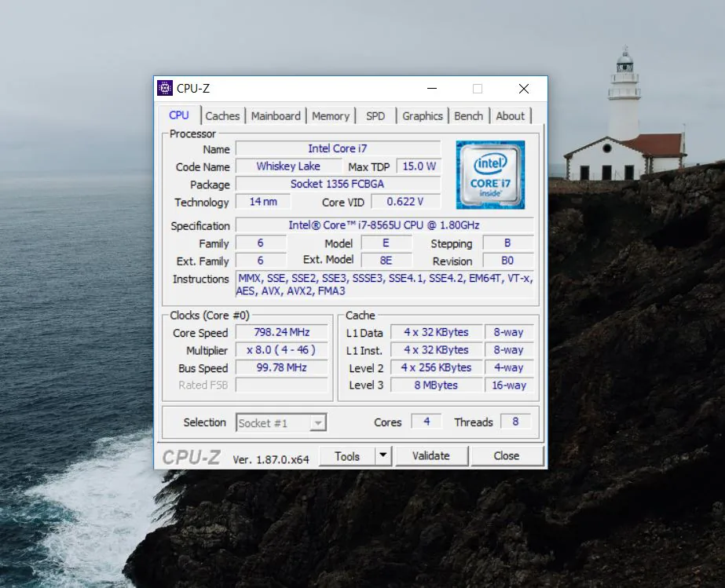Click the Level 2 cache value '4 x 256 KBytes'
This screenshot has width=725, height=588.
(436, 367)
